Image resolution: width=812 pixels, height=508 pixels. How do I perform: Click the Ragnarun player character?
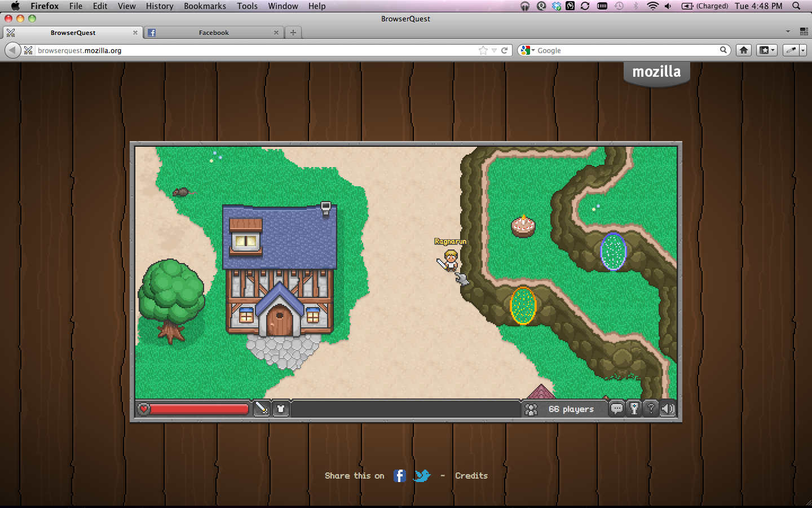[450, 260]
